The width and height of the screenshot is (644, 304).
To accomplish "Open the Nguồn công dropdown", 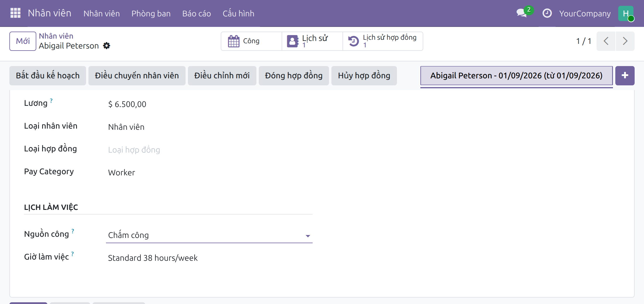I will pyautogui.click(x=209, y=235).
